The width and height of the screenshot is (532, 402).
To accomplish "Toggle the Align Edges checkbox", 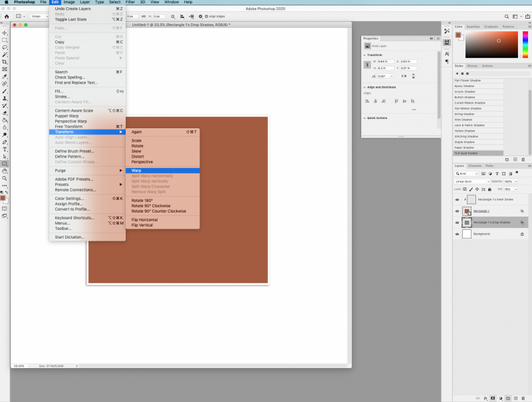I will (x=206, y=16).
